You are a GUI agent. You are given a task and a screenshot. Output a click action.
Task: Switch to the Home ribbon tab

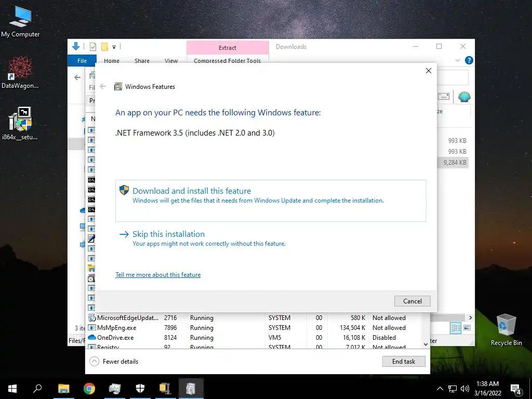tap(112, 61)
